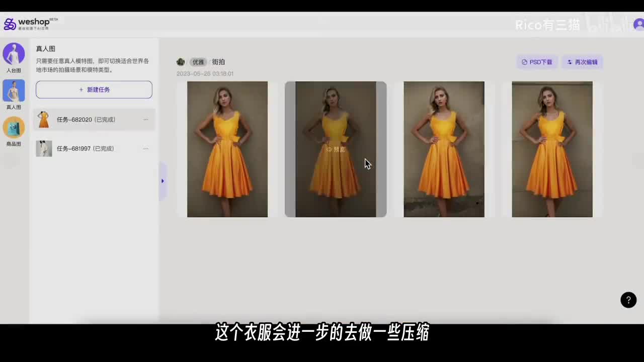Select 任务-682020 in the task list
The height and width of the screenshot is (362, 644).
click(86, 120)
